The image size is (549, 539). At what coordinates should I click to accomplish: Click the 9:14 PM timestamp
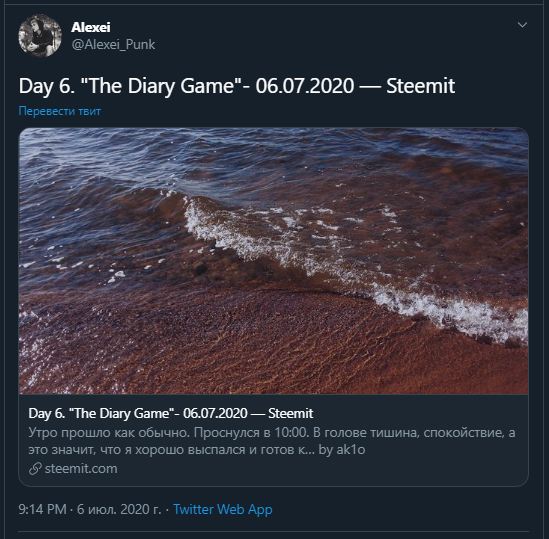pos(42,509)
